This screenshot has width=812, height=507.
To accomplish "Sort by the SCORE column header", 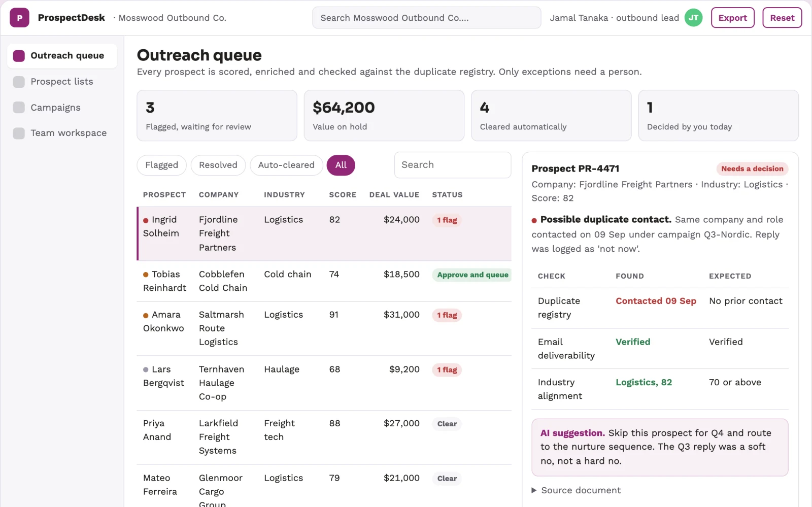I will point(343,195).
